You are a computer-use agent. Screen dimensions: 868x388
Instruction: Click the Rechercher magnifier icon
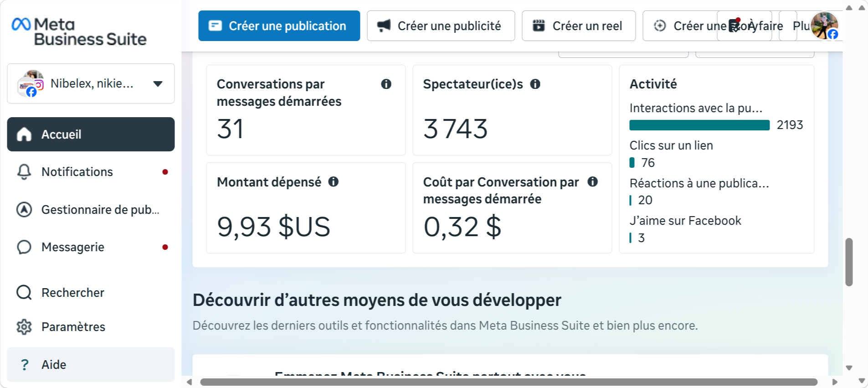click(x=24, y=292)
